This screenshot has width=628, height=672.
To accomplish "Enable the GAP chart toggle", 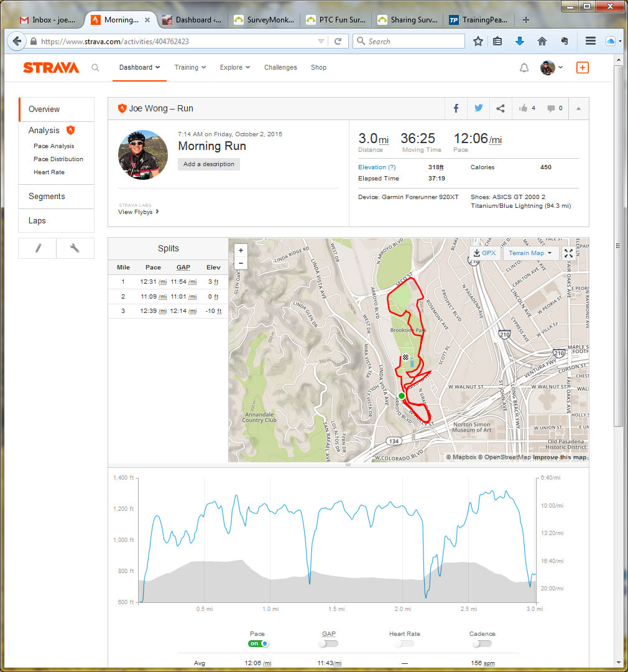I will (328, 643).
